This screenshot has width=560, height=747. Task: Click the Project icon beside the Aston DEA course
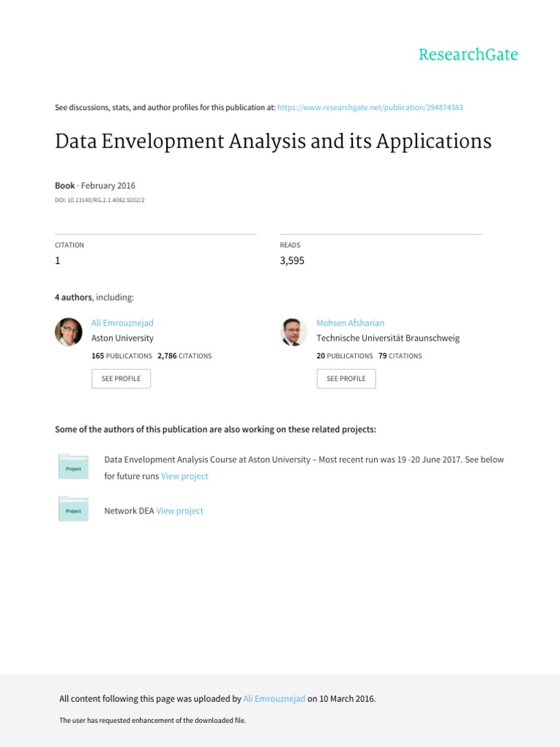73,467
